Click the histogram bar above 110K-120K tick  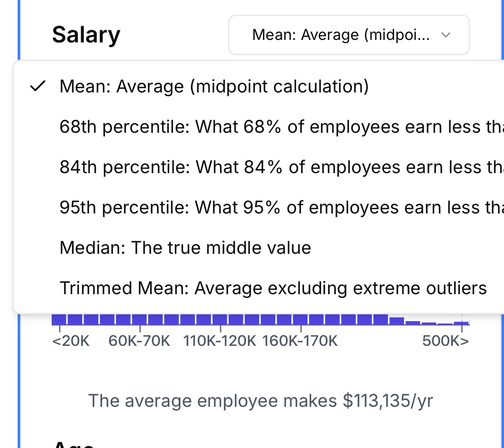pos(220,319)
